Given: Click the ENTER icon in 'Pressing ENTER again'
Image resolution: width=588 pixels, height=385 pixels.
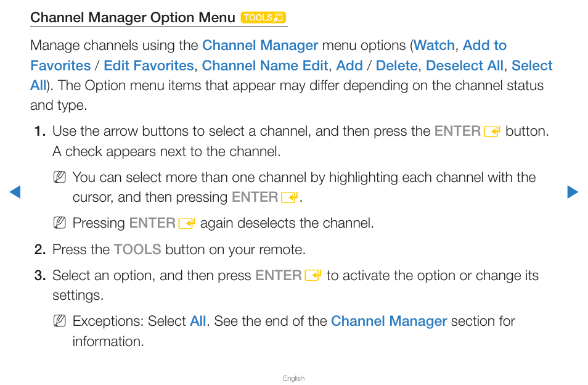Looking at the screenshot, I should [187, 223].
